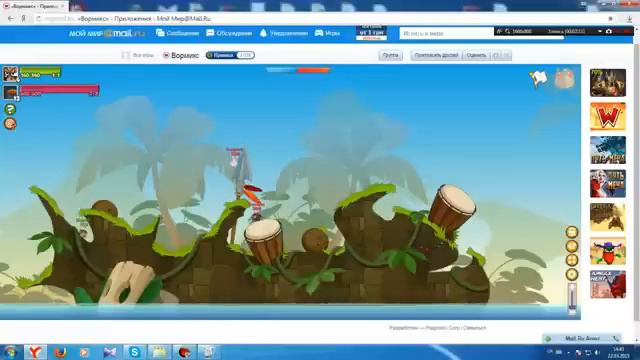
Task: Click the Mail.Ru search input field
Action: click(x=447, y=33)
